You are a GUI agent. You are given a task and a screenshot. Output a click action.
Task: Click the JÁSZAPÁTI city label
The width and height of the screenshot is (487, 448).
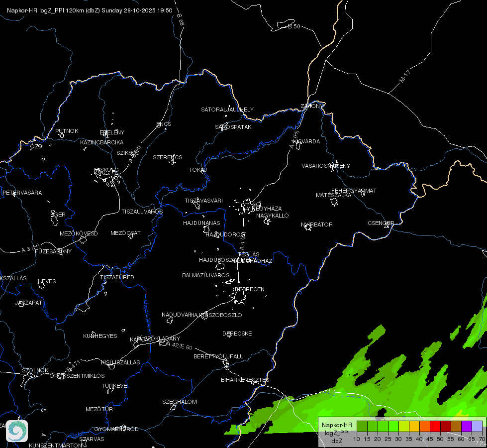(x=29, y=303)
